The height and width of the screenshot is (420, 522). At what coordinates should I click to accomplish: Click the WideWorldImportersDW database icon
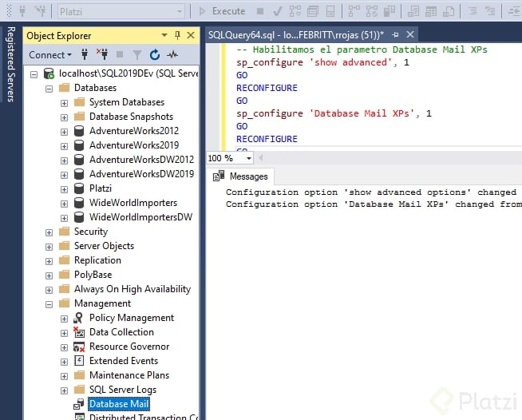[79, 217]
